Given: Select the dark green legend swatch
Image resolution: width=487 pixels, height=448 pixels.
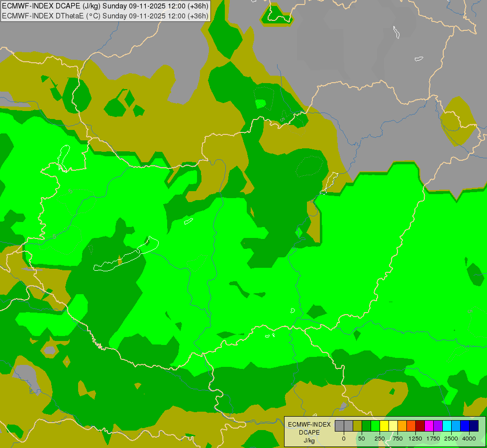Looking at the screenshot, I should [x=367, y=426].
